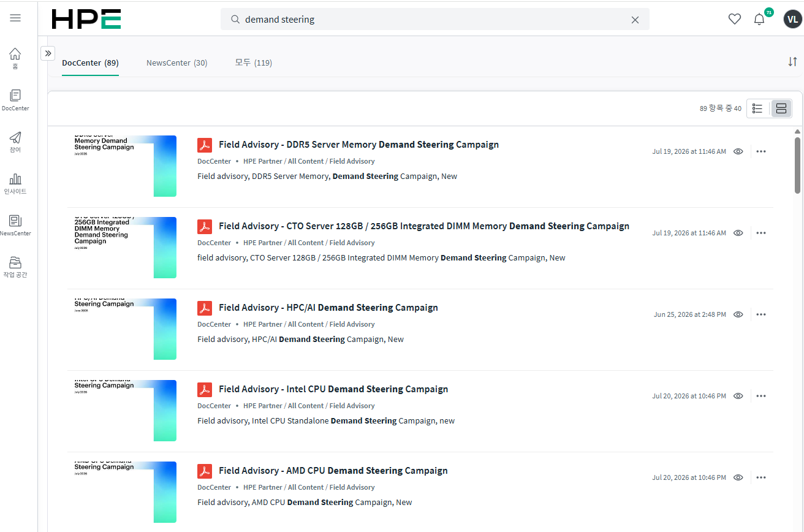Viewport: 804px width, 532px height.
Task: Open DocCenter from the sidebar
Action: click(x=15, y=100)
